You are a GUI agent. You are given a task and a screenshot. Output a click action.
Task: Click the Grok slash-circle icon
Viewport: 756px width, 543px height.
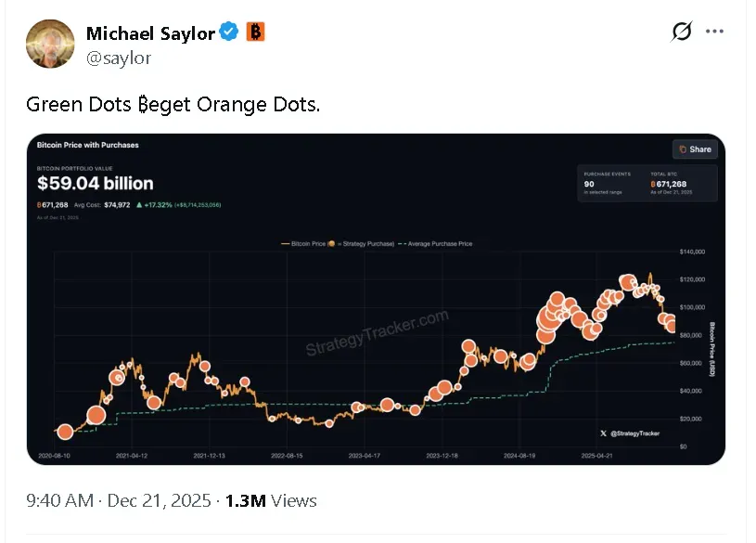click(x=681, y=32)
